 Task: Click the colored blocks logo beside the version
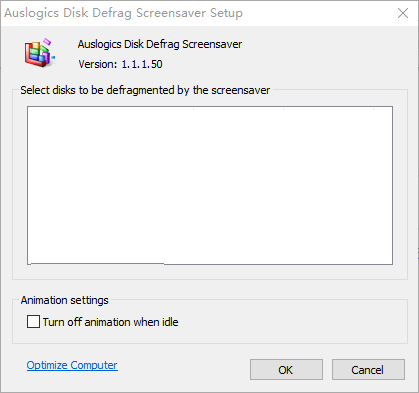(x=39, y=53)
